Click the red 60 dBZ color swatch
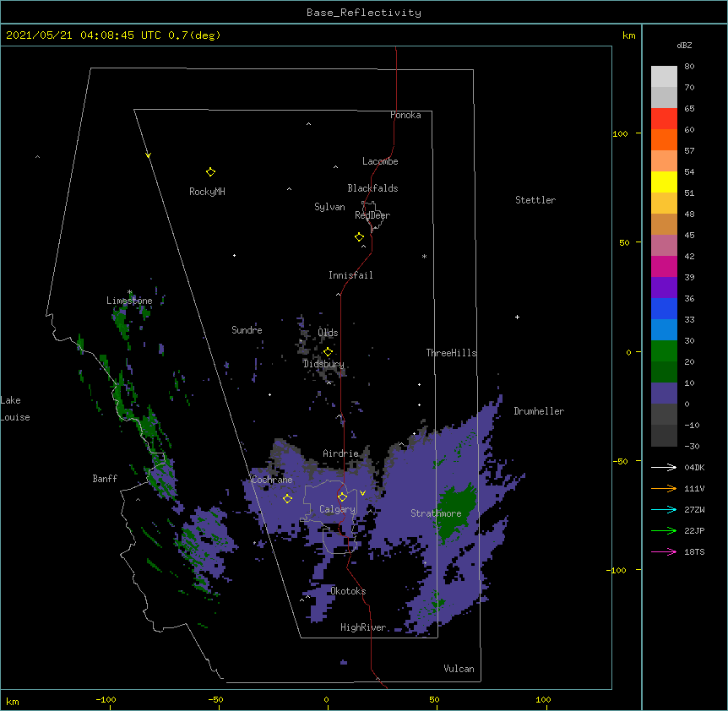Screen dimensions: 728x711 [664, 118]
